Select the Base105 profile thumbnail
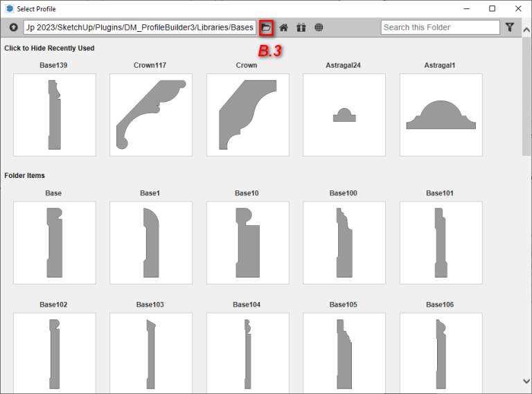The height and width of the screenshot is (394, 532). click(x=344, y=353)
